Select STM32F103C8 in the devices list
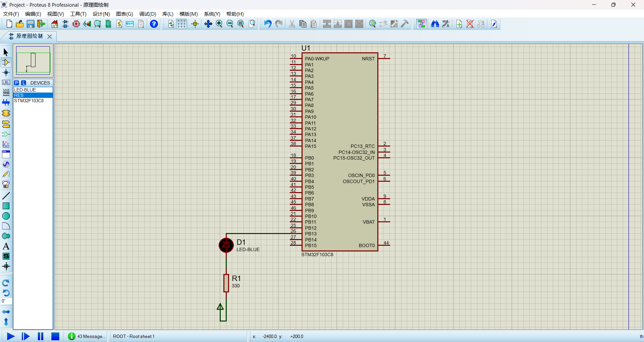This screenshot has width=644, height=342. click(x=33, y=101)
